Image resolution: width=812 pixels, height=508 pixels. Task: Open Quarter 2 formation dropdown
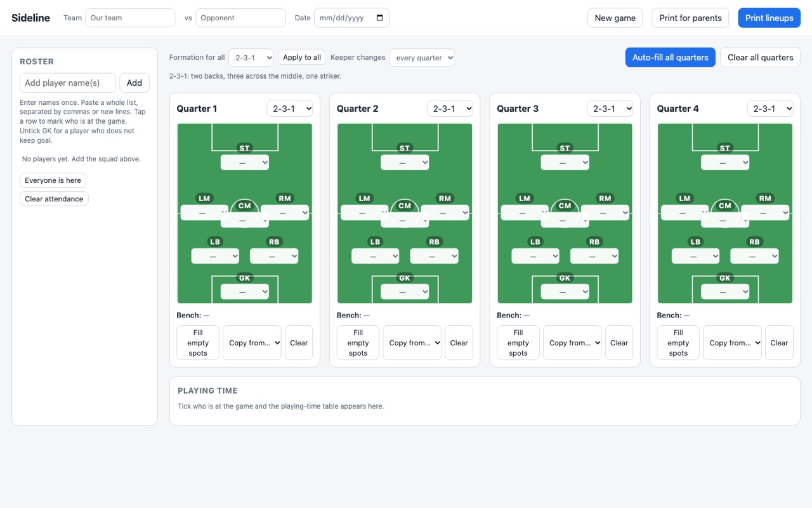pos(450,109)
